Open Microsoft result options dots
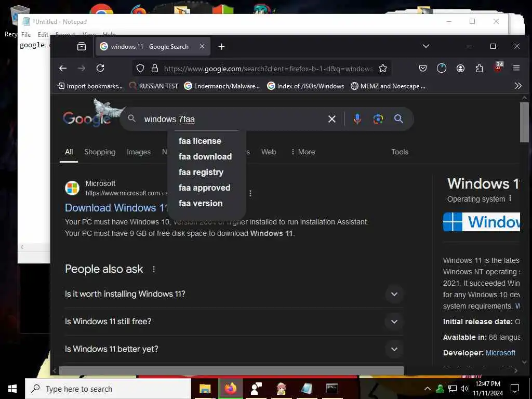The width and height of the screenshot is (532, 399). 250,193
